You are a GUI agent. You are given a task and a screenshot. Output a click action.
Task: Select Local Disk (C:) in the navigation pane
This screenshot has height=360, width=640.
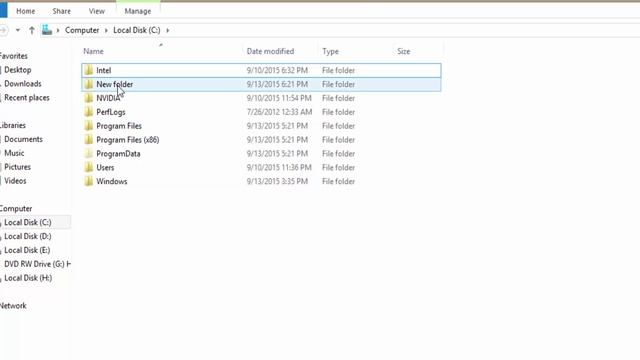click(x=28, y=222)
